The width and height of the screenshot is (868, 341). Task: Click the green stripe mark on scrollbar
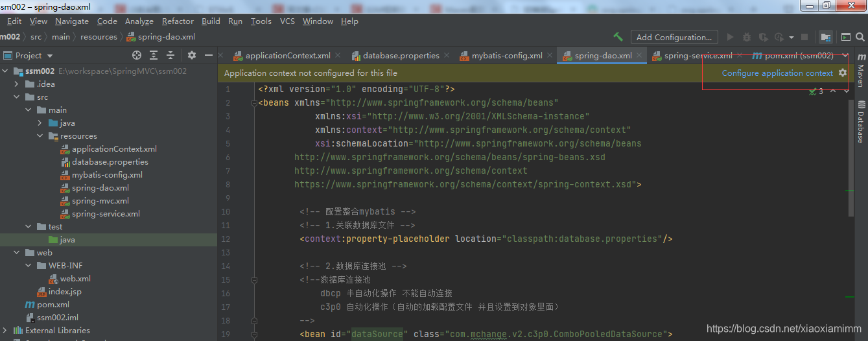point(850,191)
